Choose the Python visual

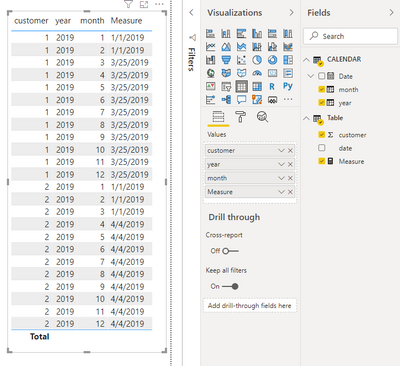coord(288,86)
